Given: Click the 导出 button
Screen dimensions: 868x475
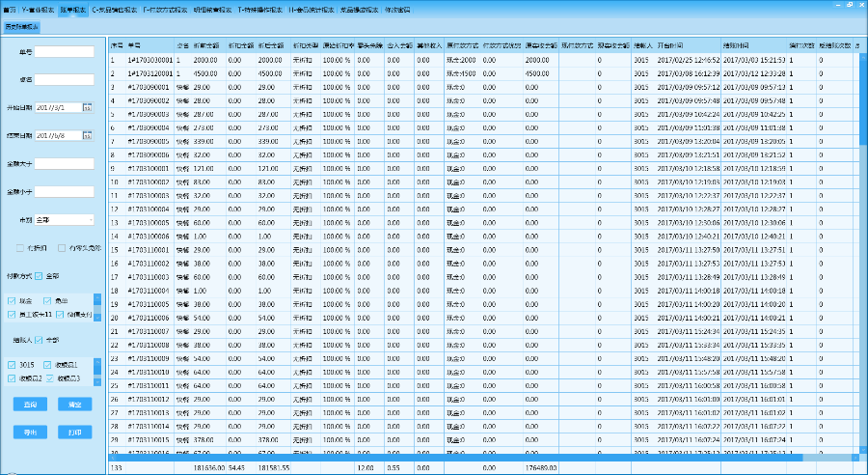Looking at the screenshot, I should point(31,433).
